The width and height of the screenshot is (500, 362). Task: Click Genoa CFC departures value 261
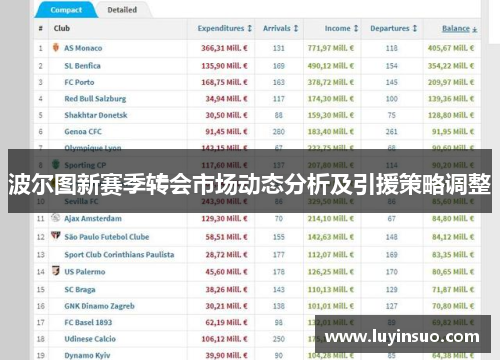coord(392,132)
